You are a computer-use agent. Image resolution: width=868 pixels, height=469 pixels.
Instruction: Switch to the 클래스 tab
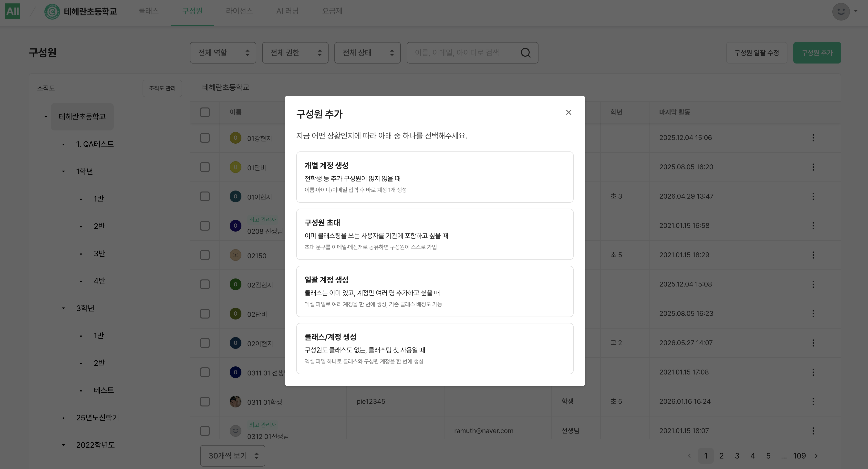pyautogui.click(x=149, y=11)
